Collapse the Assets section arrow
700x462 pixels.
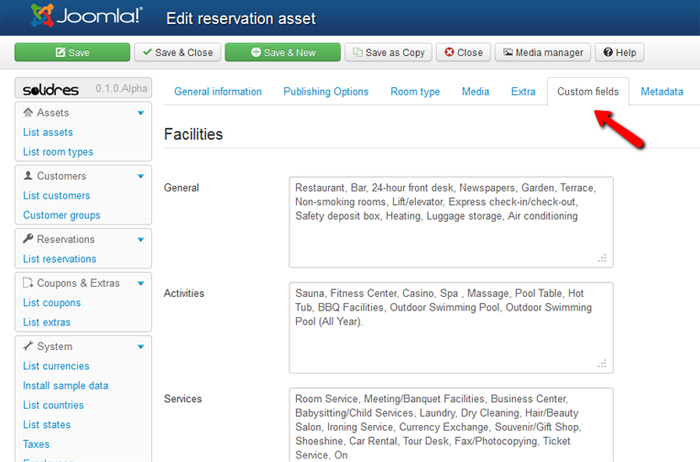141,113
